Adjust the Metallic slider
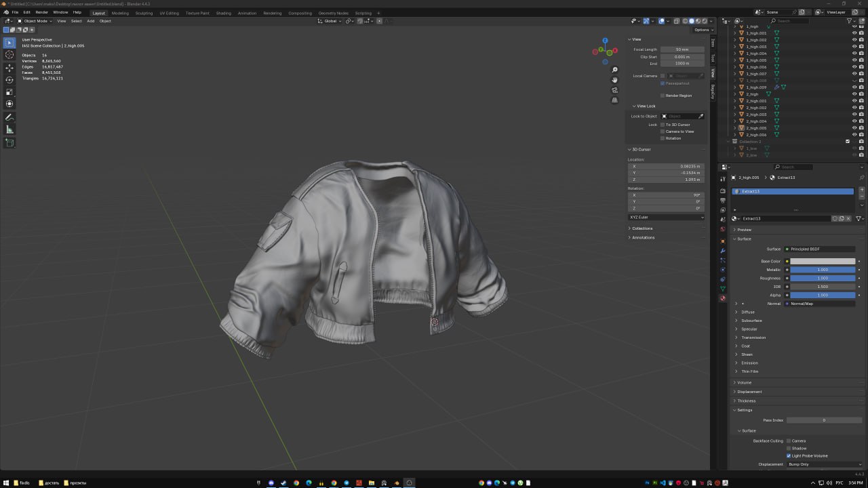 tap(823, 270)
